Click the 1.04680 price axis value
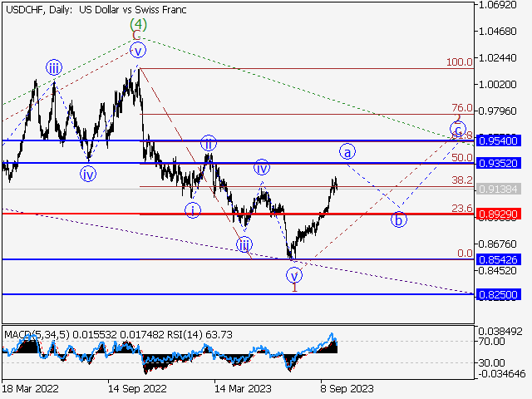Screen dimensions: 532x399 tap(497, 32)
